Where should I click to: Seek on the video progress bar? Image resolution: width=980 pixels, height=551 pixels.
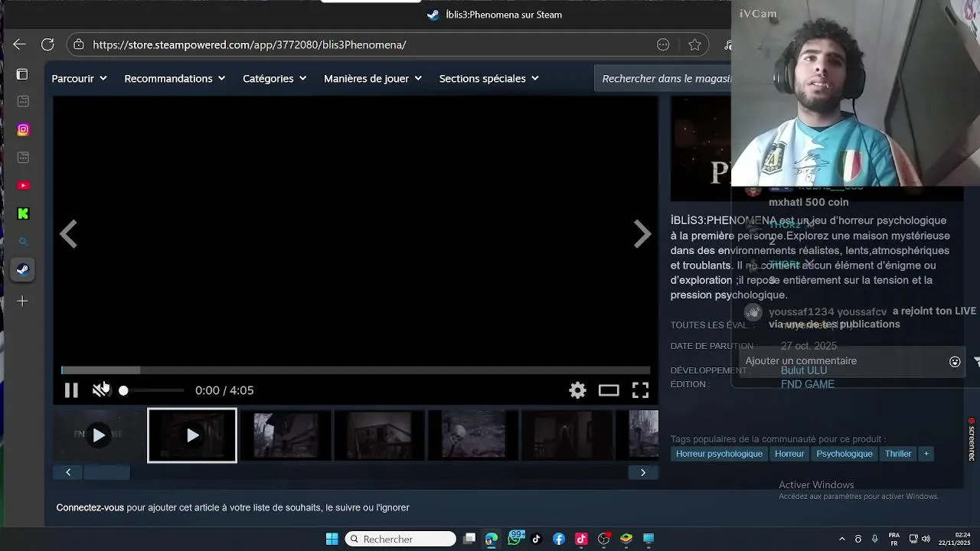[355, 370]
